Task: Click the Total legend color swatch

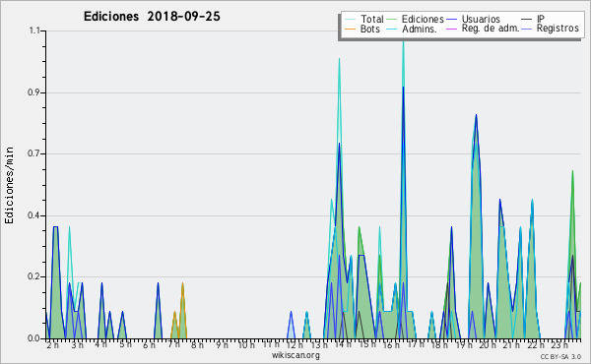Action: pos(350,20)
